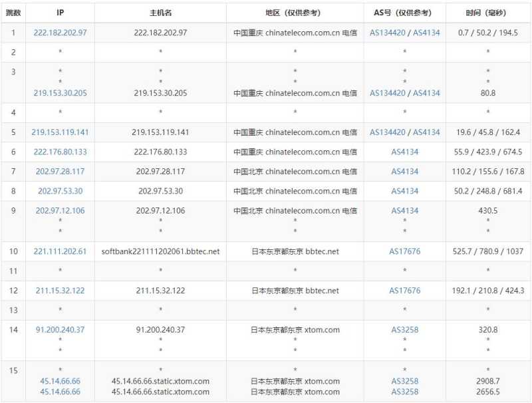Open the IP link 91.200.240.37
Viewport: 532px width, 403px height.
(x=60, y=329)
